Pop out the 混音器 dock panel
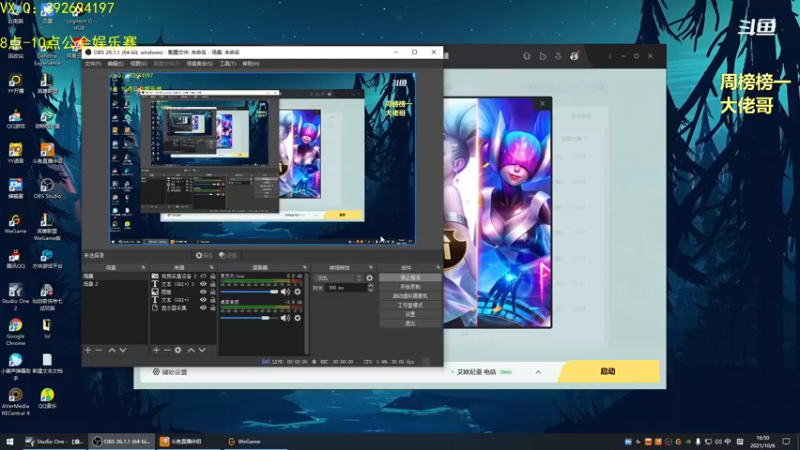Viewport: 800px width, 450px height. tap(305, 267)
